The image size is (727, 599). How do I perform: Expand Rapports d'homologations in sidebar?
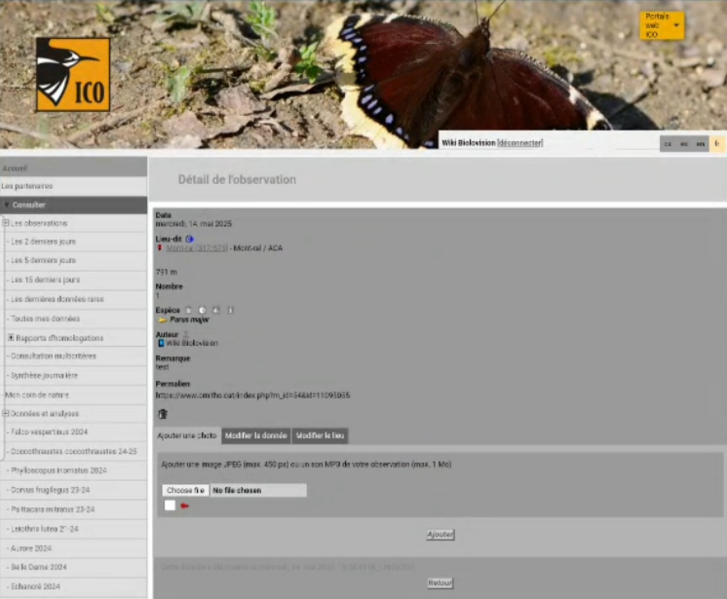click(11, 338)
